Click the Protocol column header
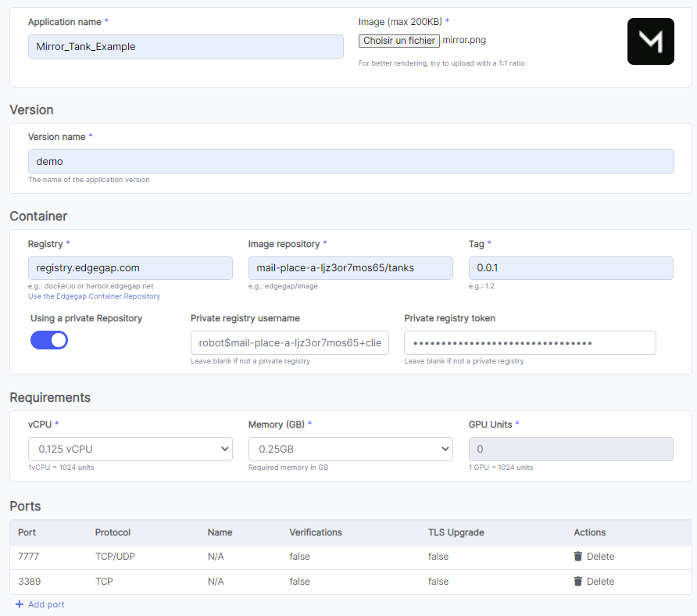Screen dimensions: 697x616 (113, 532)
